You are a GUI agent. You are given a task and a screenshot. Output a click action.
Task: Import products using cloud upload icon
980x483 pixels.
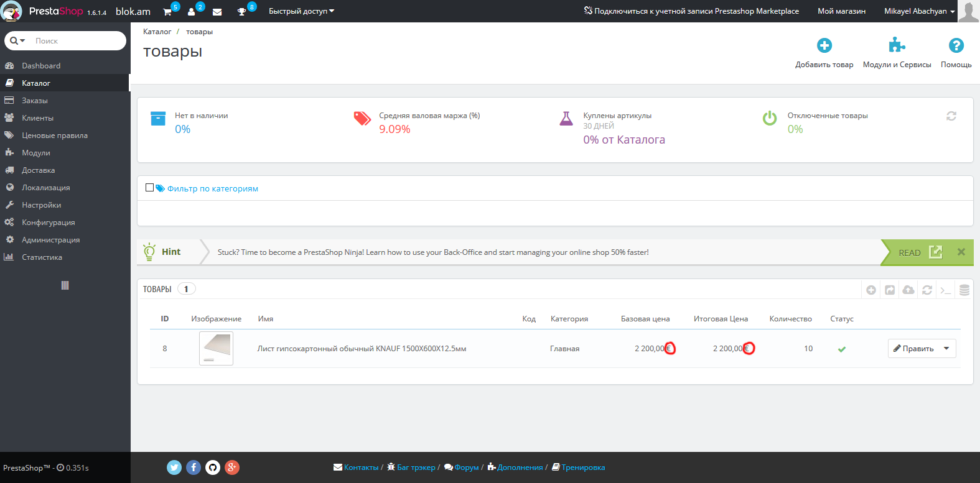(908, 290)
